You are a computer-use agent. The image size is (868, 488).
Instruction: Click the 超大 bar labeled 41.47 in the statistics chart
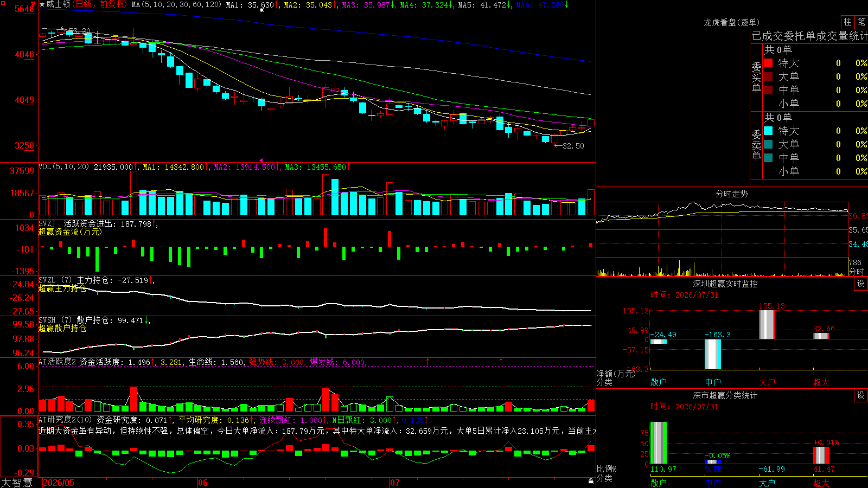pyautogui.click(x=821, y=455)
